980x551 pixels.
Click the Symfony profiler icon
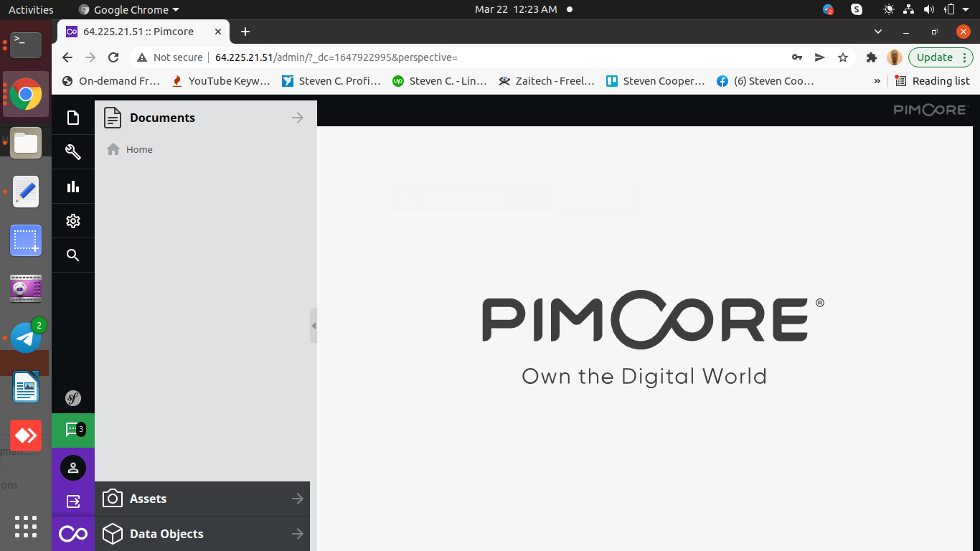click(73, 398)
